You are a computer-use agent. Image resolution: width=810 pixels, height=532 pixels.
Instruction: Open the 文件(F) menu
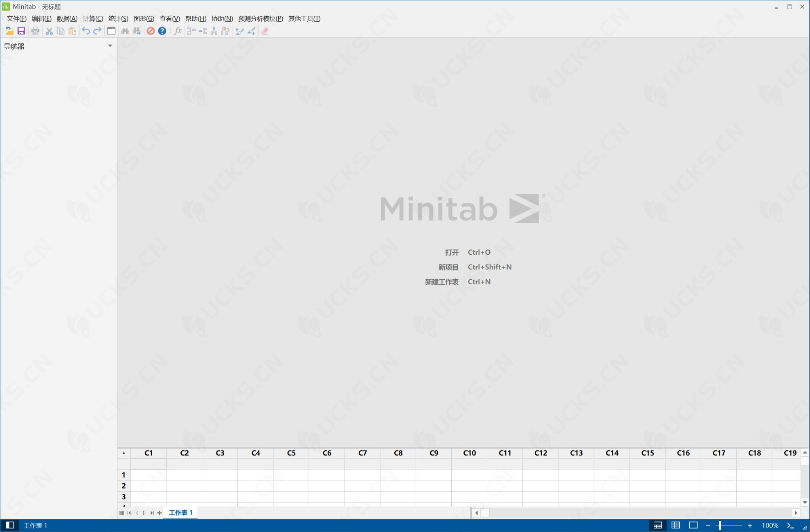pyautogui.click(x=16, y=19)
